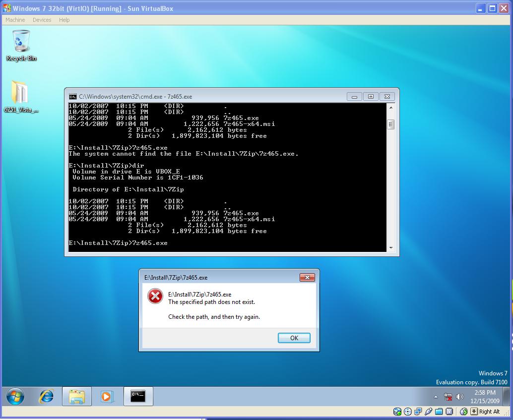Minimize the Sun VirtualBox window
This screenshot has width=513, height=420.
pyautogui.click(x=480, y=8)
